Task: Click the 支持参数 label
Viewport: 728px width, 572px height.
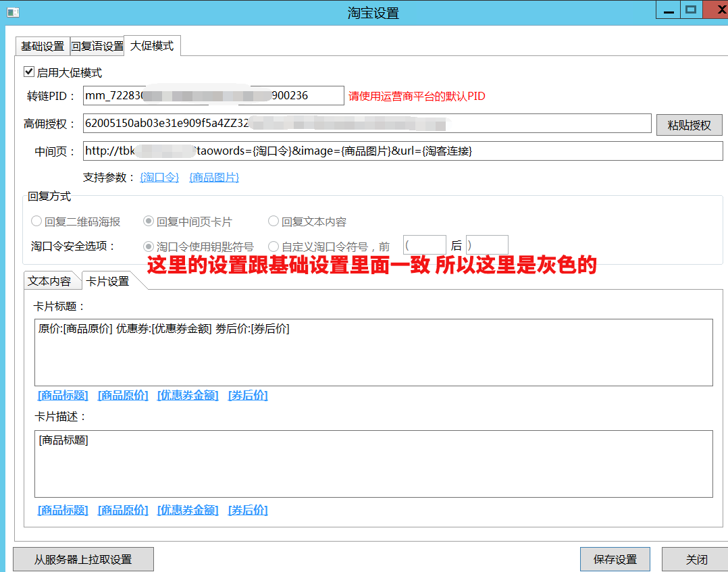Action: (109, 178)
